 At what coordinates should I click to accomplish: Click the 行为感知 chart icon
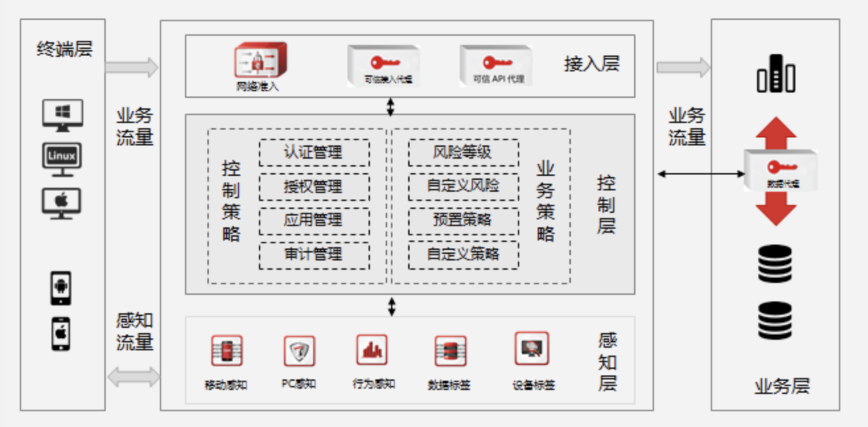coord(372,350)
